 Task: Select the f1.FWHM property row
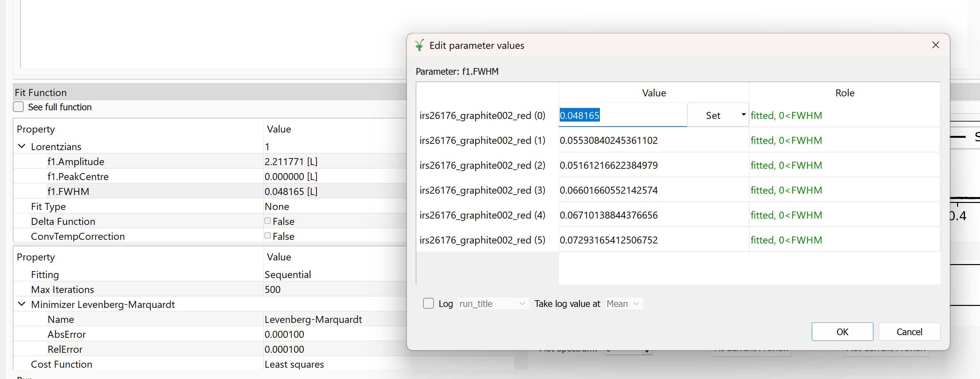tap(210, 191)
